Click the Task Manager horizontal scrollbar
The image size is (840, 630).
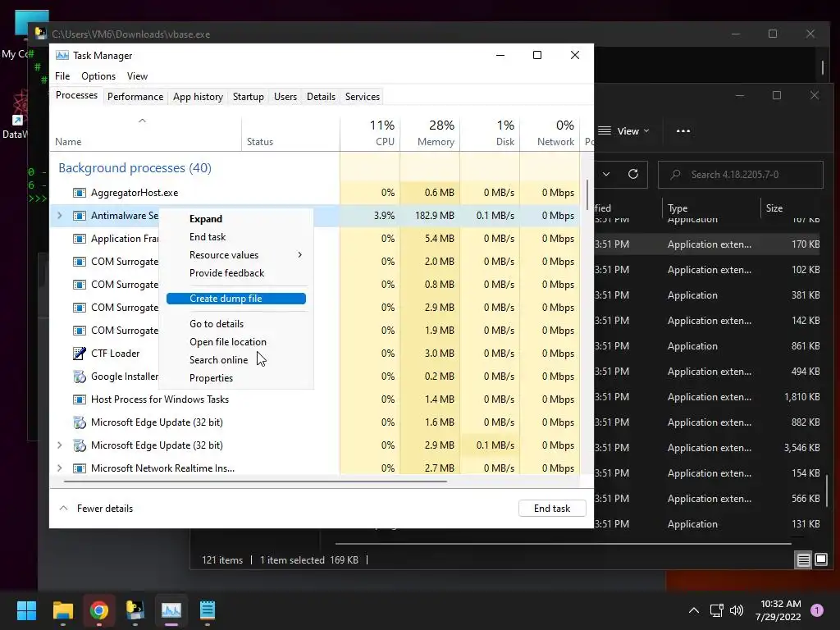pyautogui.click(x=256, y=482)
